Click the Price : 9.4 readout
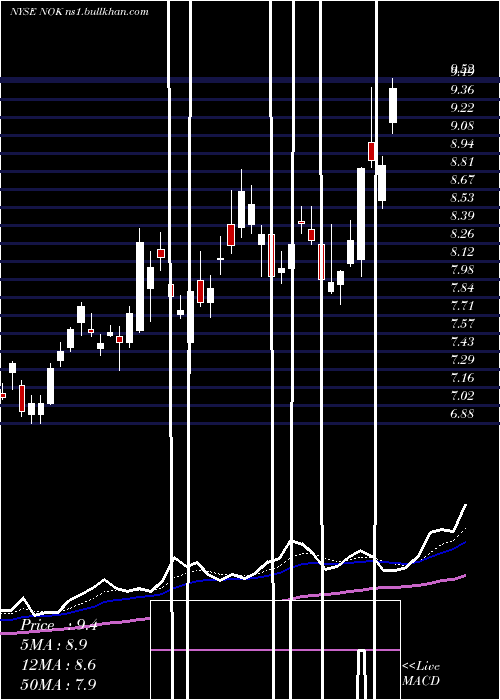Viewport: 500px width, 700px height. 59,625
